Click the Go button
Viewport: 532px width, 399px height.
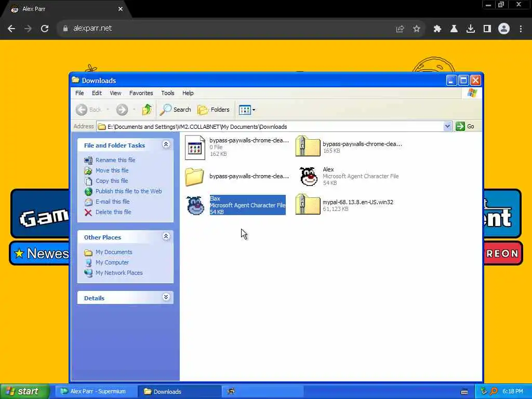[465, 126]
